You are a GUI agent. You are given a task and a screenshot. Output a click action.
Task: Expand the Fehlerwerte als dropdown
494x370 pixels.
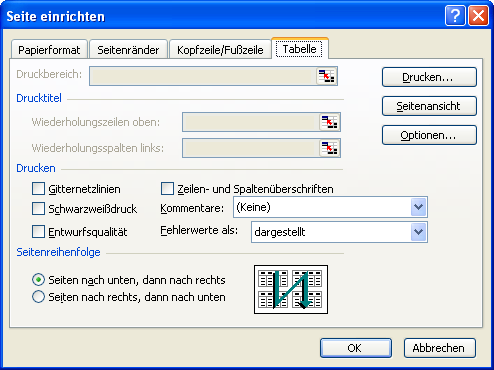419,232
